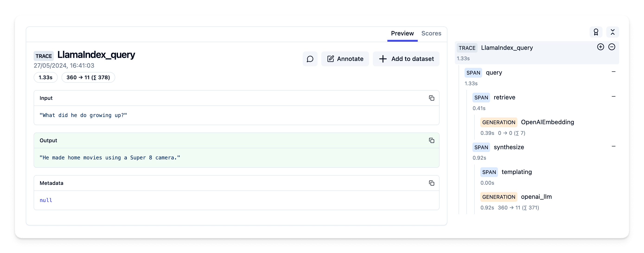
Task: Click the 1.33s latency chip
Action: tap(45, 77)
